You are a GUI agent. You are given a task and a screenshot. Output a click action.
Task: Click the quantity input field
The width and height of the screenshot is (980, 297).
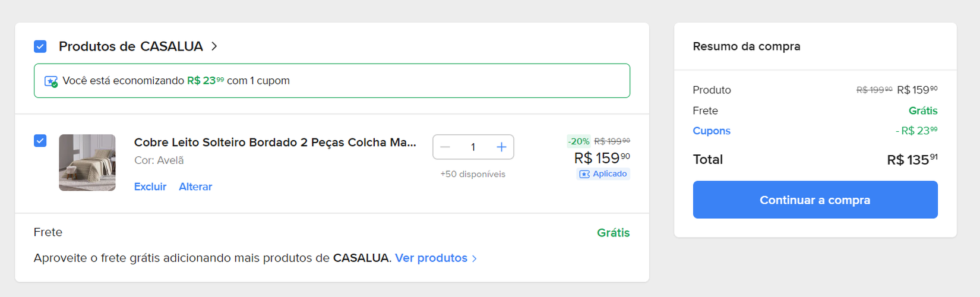[x=473, y=147]
